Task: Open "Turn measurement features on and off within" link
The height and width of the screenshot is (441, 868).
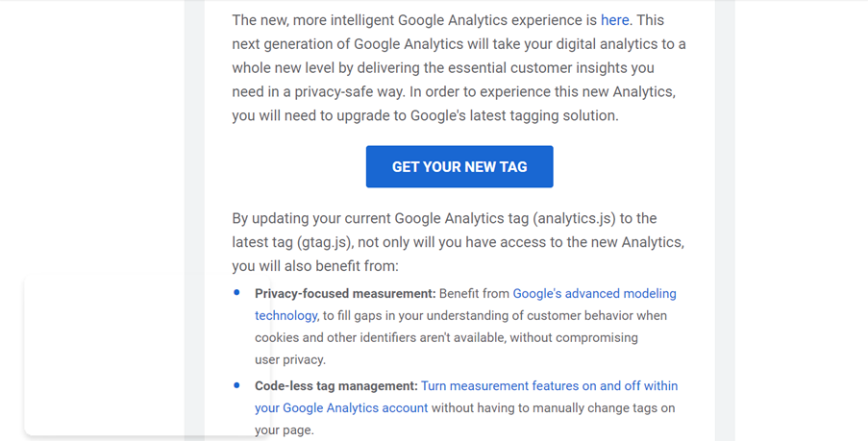Action: [549, 386]
